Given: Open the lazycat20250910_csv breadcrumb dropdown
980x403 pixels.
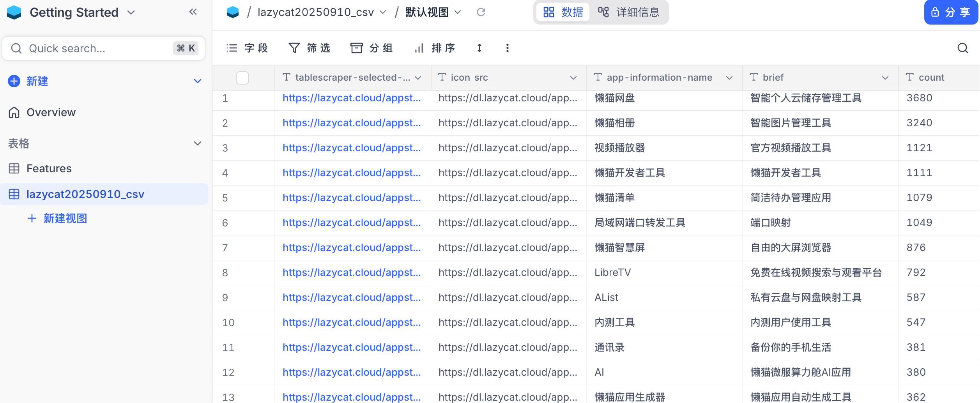Looking at the screenshot, I should coord(383,12).
